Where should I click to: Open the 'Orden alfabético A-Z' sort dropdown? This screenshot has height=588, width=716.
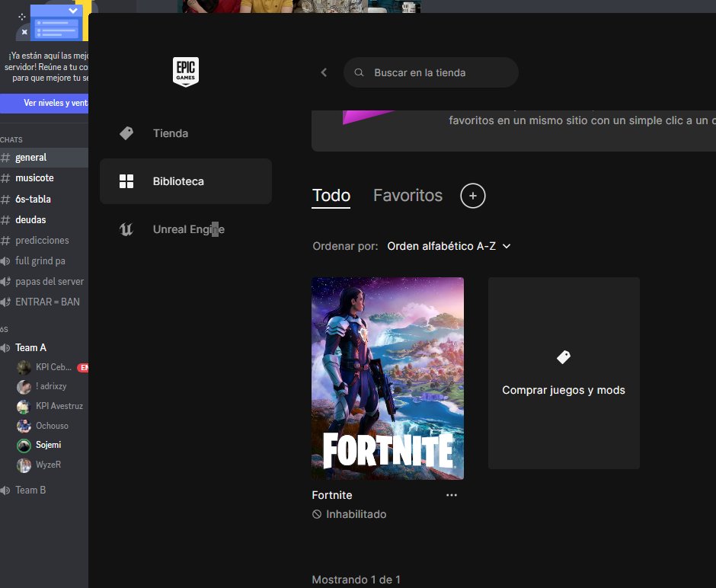coord(449,246)
